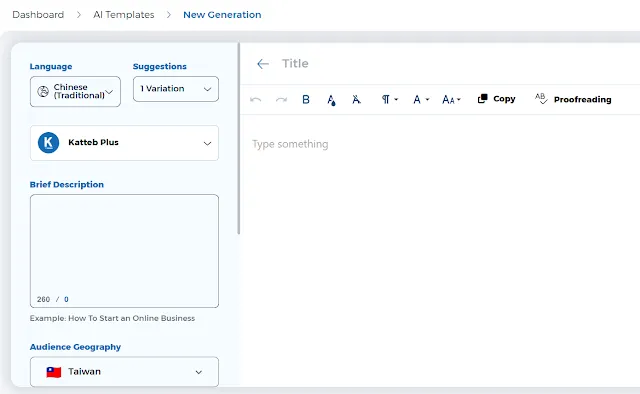Open the paragraph format menu
Image resolution: width=640 pixels, height=394 pixels.
pyautogui.click(x=390, y=100)
